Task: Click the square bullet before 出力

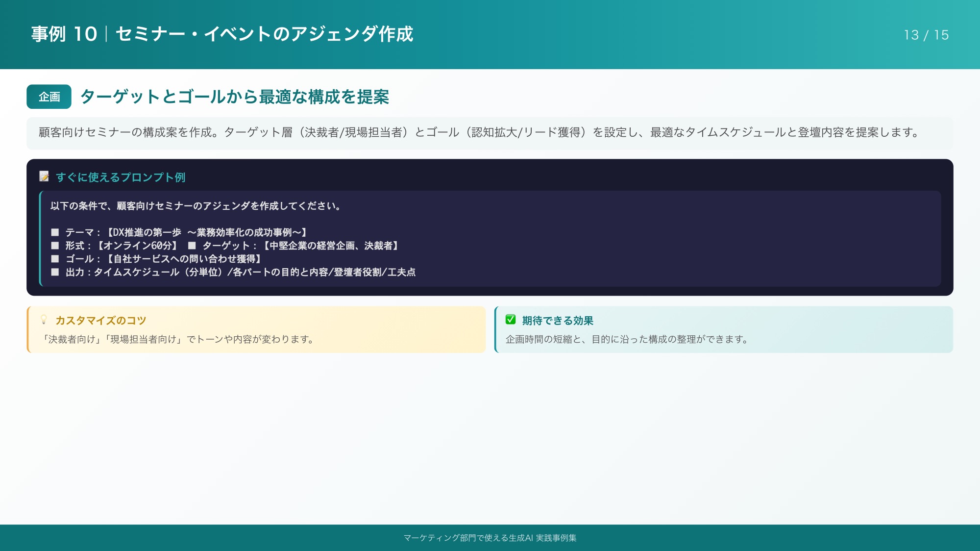Action: pos(55,272)
